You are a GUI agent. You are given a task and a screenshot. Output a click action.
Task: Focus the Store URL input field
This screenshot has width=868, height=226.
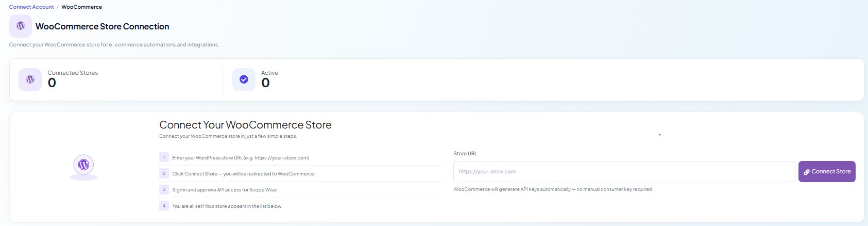[x=624, y=172]
